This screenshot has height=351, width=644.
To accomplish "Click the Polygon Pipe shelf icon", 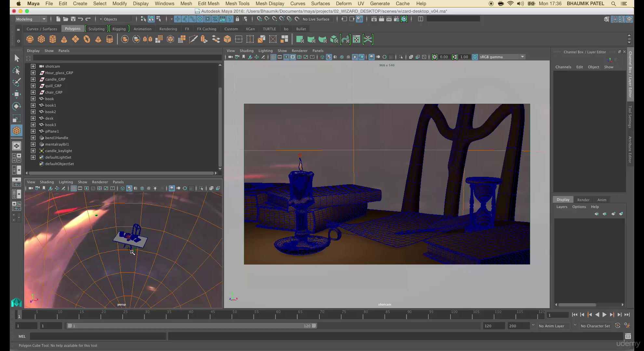I will click(x=110, y=39).
